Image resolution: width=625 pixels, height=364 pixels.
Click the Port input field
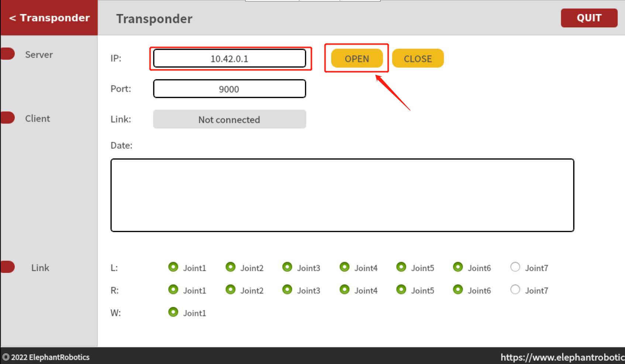229,89
